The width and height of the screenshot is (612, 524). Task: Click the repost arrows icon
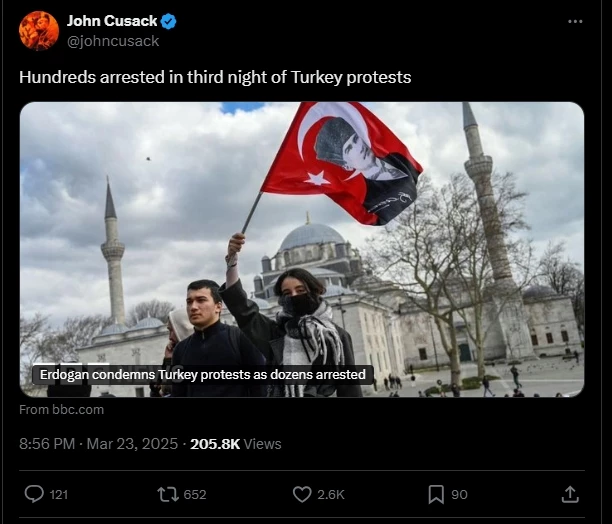[168, 494]
